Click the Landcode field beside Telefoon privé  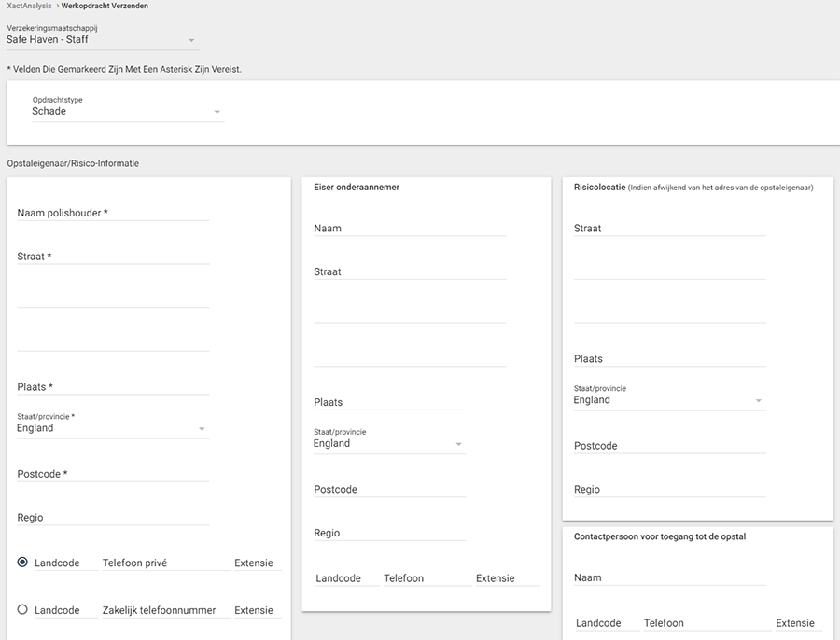[x=66, y=563]
